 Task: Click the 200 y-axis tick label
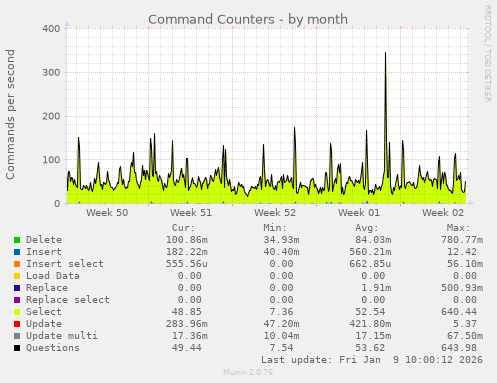pos(51,116)
